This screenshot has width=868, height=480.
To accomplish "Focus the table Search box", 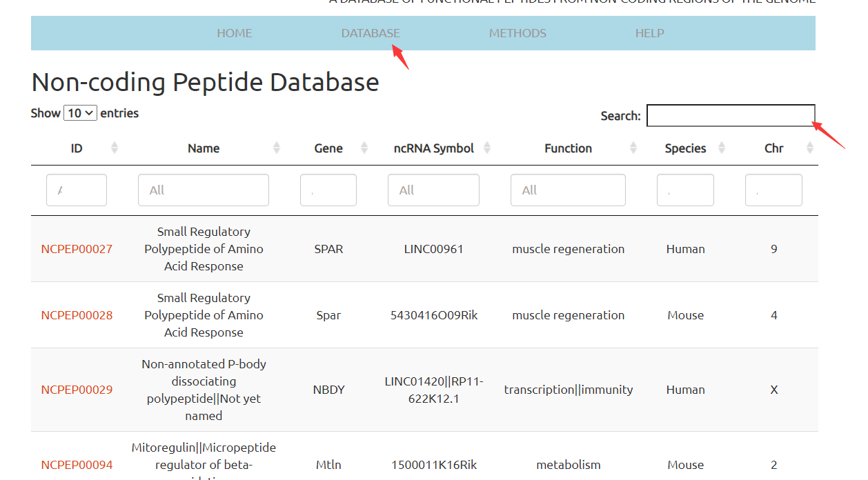I will click(x=731, y=115).
